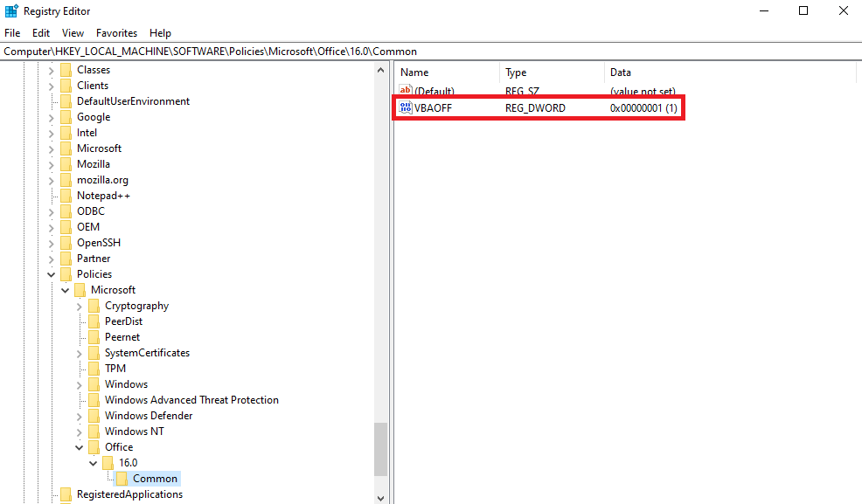Click the RegisteredApplications folder icon
The image size is (862, 504).
(x=66, y=494)
